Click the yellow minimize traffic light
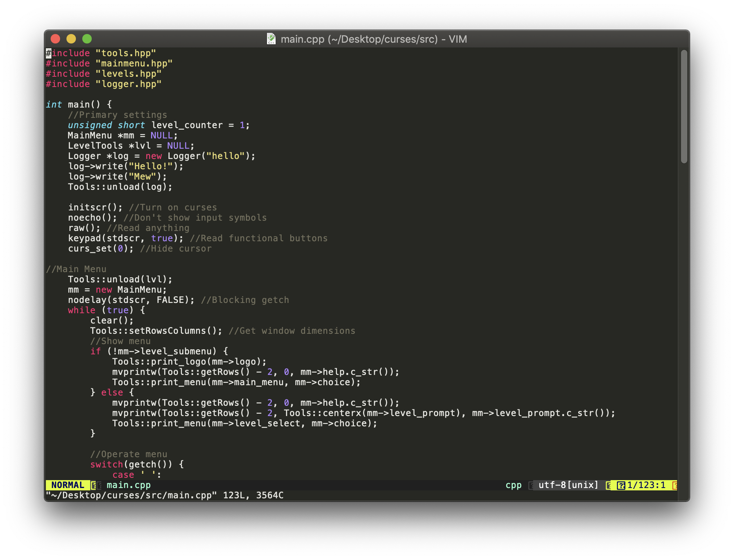This screenshot has width=734, height=560. [71, 39]
